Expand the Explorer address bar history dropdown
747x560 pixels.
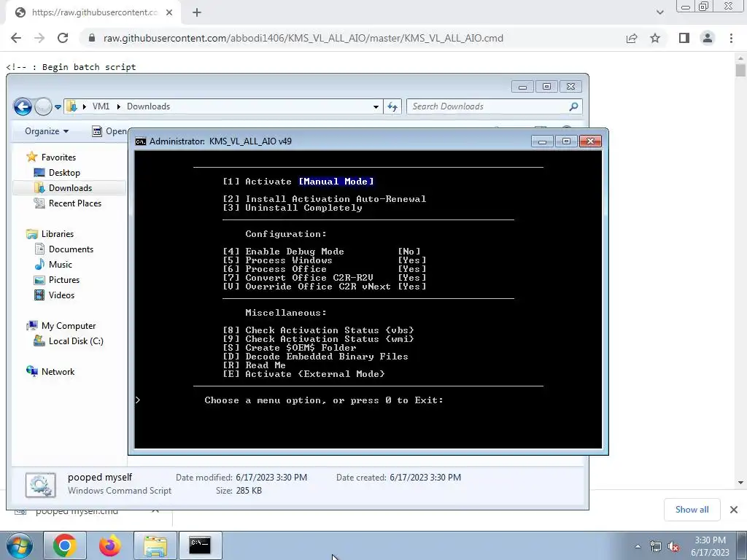(x=376, y=106)
